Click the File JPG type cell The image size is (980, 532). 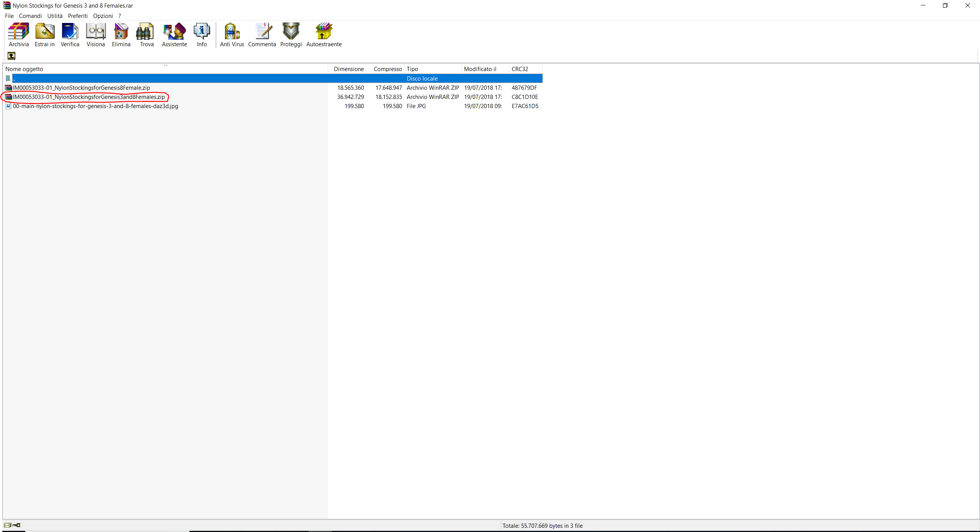[x=416, y=106]
